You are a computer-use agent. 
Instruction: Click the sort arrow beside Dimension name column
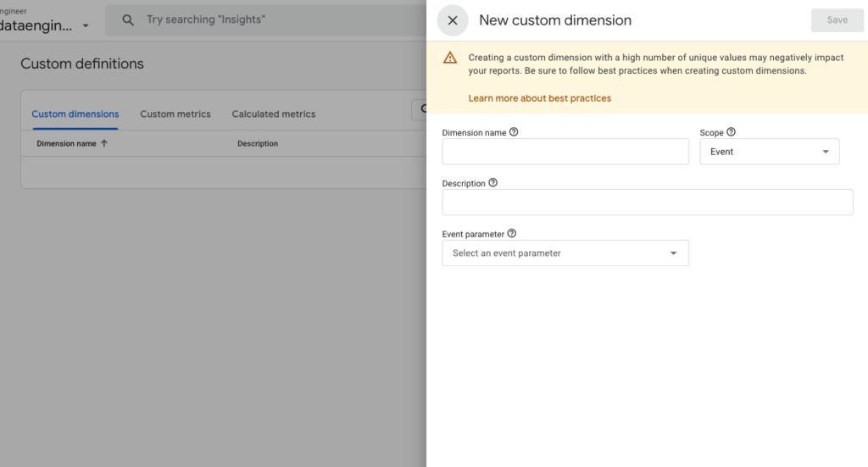(x=104, y=144)
